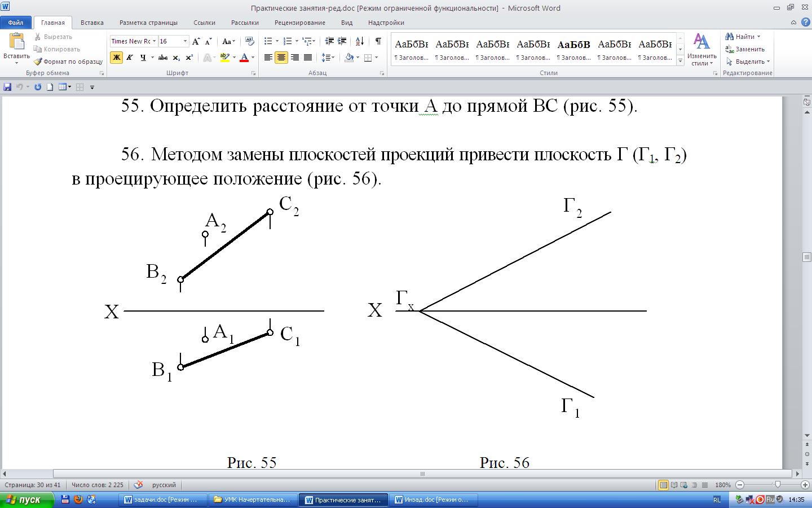This screenshot has width=812, height=508.
Task: Open the Firefox quick launch icon in taskbar
Action: pos(78,500)
